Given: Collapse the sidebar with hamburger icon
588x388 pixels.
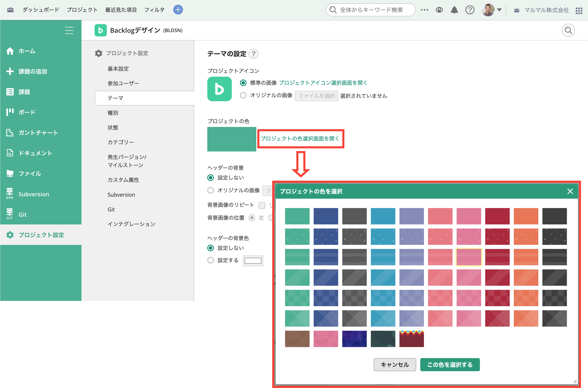Looking at the screenshot, I should 69,30.
